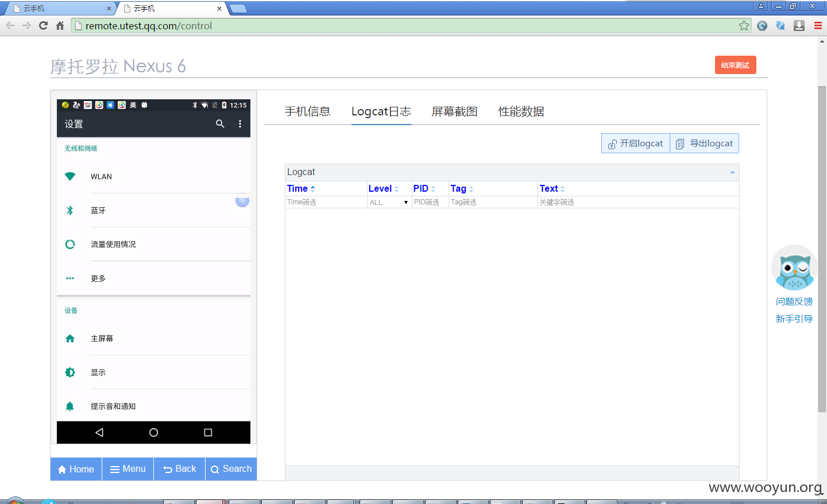Open the 问题反馈 link
Viewport: 827px width, 504px height.
coord(794,301)
